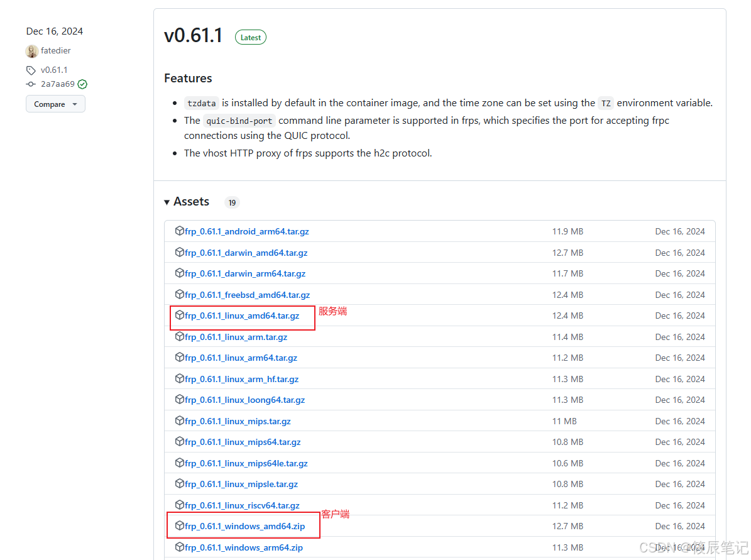Click package icon for frp_0.61.1_linux_mips64le.tar.gz
The width and height of the screenshot is (751, 560).
click(180, 463)
